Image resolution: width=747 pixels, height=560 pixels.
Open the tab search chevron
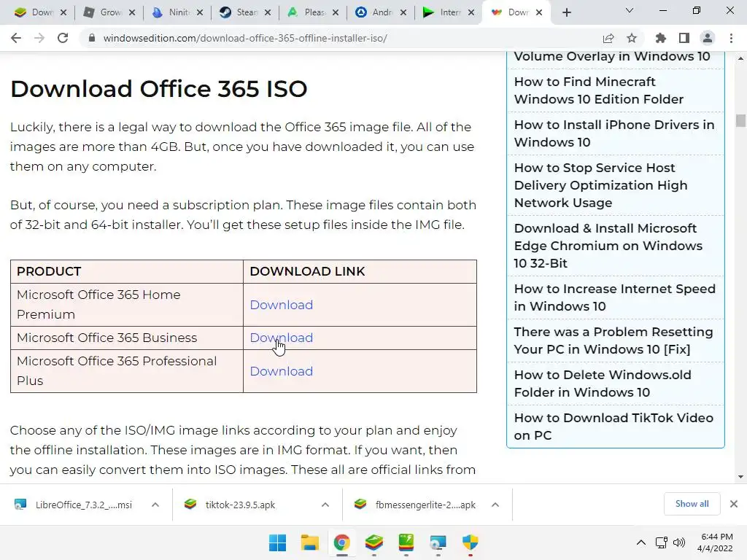coord(630,10)
